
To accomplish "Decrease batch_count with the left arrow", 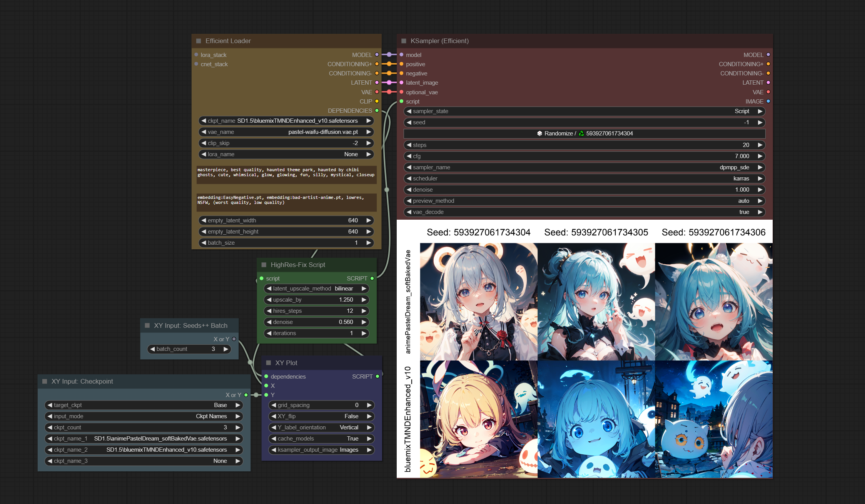I will pyautogui.click(x=152, y=349).
